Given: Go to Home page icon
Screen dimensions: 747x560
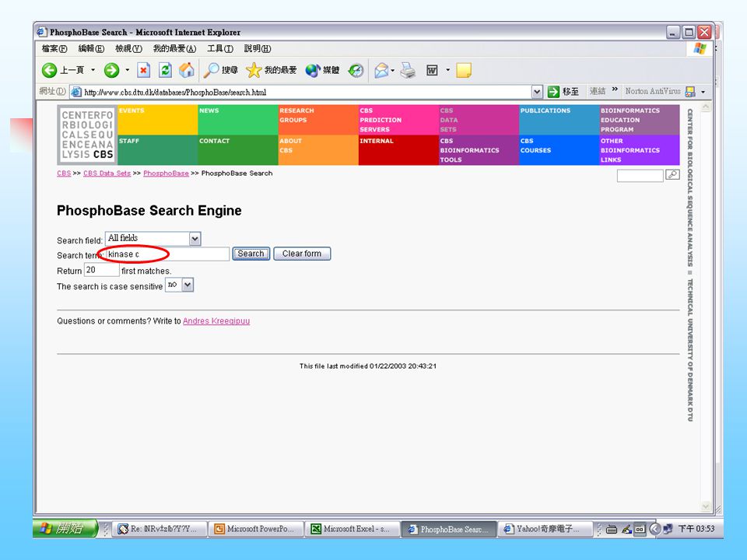Looking at the screenshot, I should 186,71.
